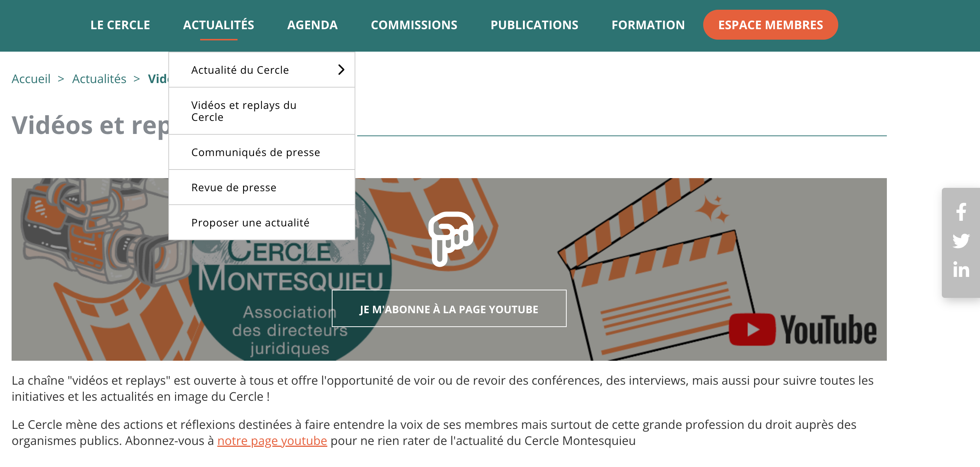Follow the notre page youtube link
The image size is (980, 467).
(x=272, y=441)
